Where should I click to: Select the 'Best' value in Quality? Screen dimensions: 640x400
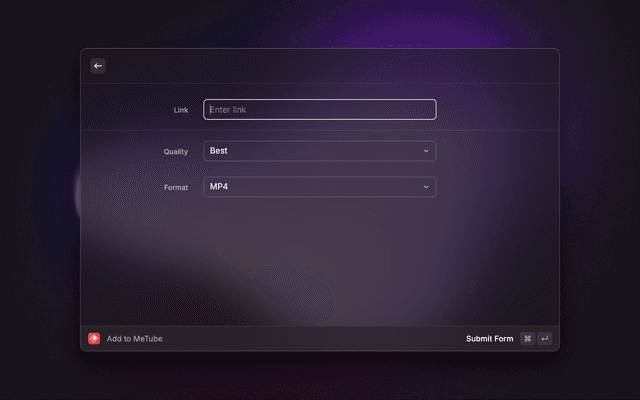click(x=219, y=151)
